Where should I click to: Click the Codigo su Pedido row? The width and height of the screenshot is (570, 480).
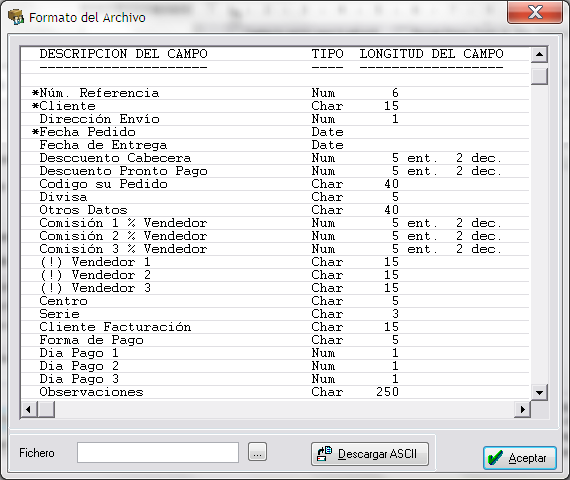pyautogui.click(x=275, y=184)
